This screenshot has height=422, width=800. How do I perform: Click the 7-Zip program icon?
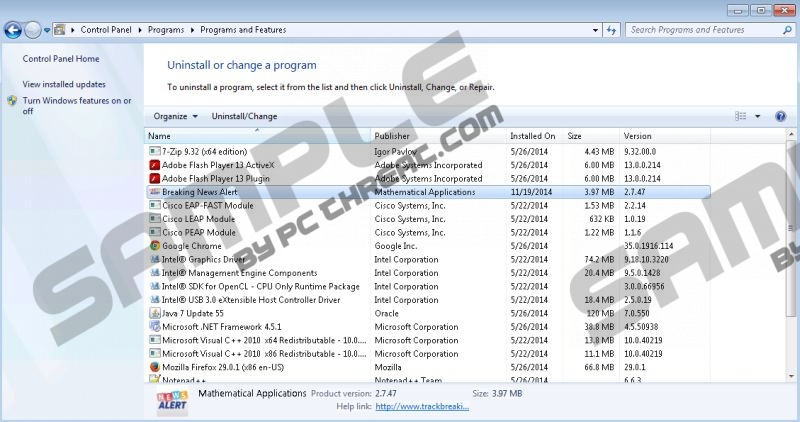(154, 152)
